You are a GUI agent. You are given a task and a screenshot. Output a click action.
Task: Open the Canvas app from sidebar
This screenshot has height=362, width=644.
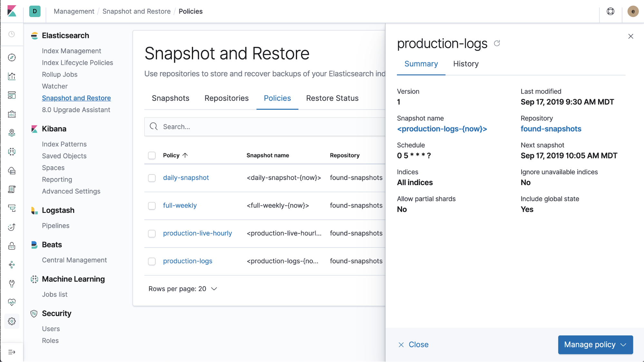(12, 114)
